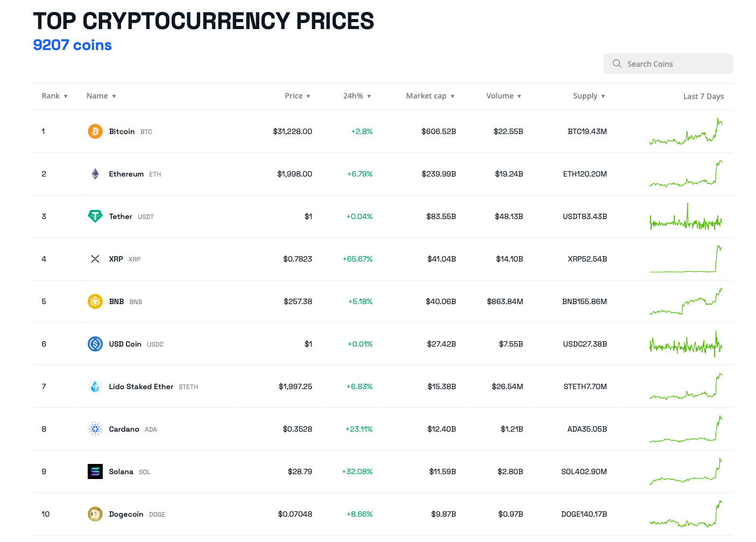Sort by Volume column header
The width and height of the screenshot is (756, 542).
click(503, 96)
